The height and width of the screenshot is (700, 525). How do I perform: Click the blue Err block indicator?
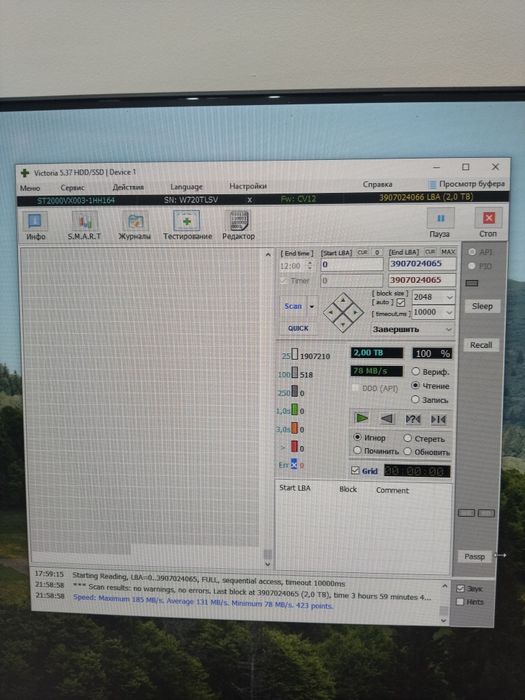[294, 464]
